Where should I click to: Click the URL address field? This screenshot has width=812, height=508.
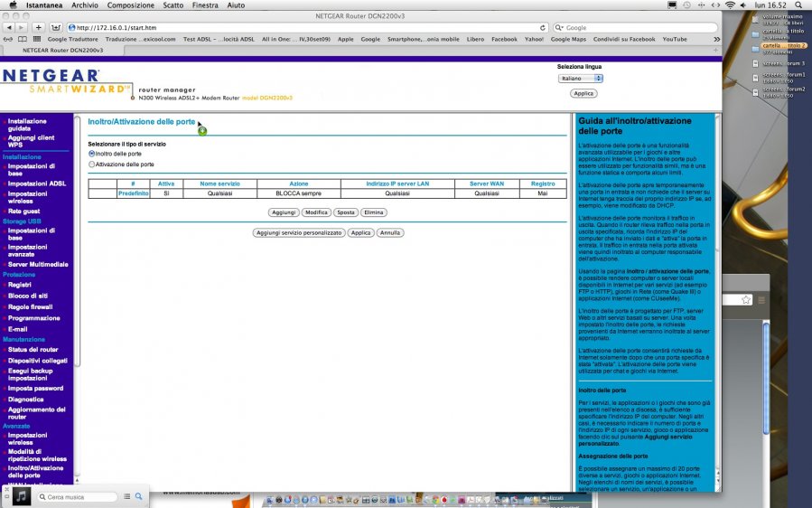click(x=306, y=27)
